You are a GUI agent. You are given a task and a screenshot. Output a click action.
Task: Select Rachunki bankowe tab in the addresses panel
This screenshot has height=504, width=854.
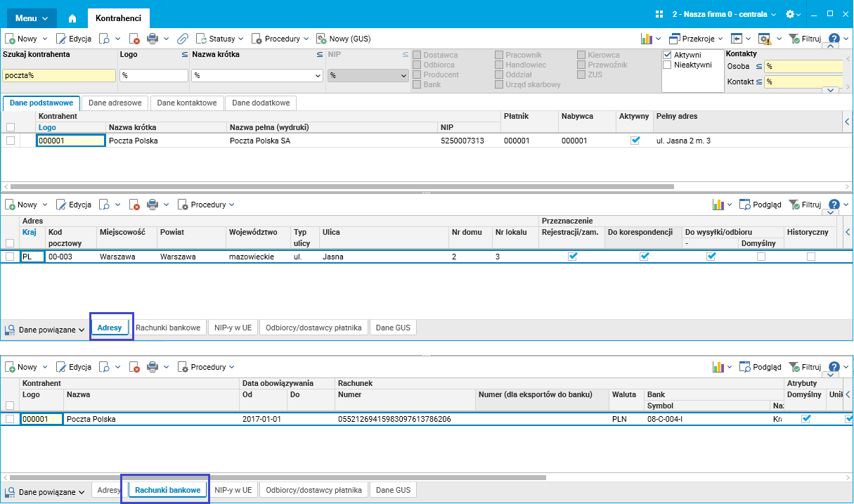(168, 328)
